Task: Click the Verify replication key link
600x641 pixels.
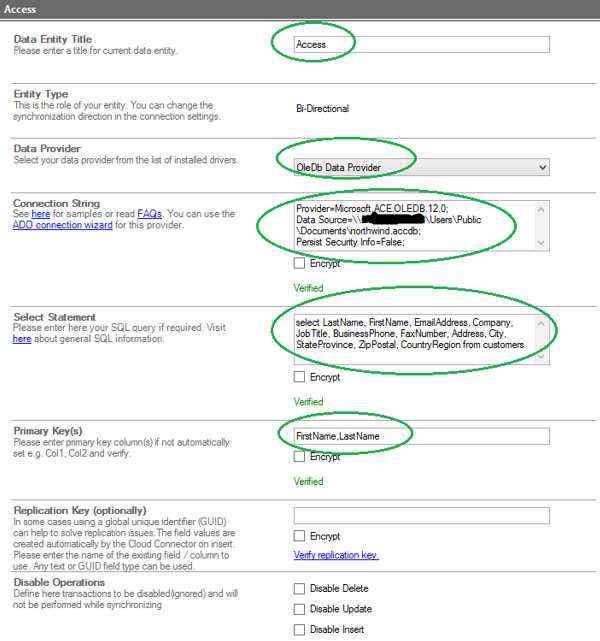Action: [336, 556]
